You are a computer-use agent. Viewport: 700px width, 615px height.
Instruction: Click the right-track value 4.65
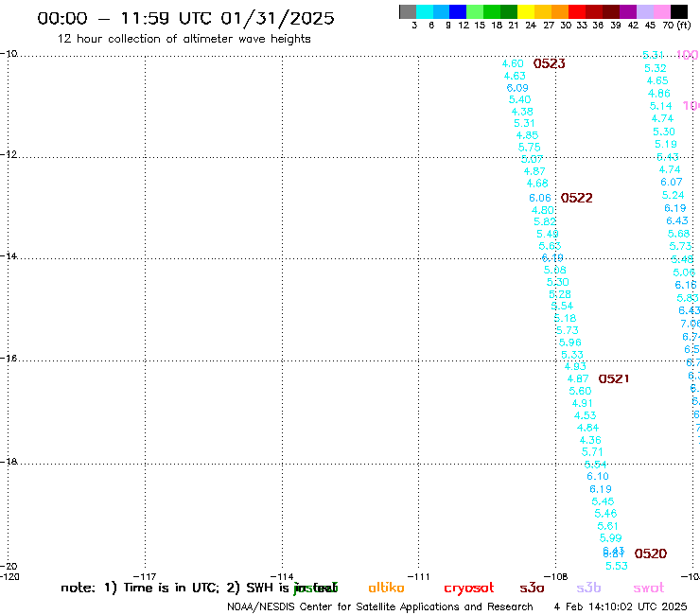pyautogui.click(x=657, y=80)
